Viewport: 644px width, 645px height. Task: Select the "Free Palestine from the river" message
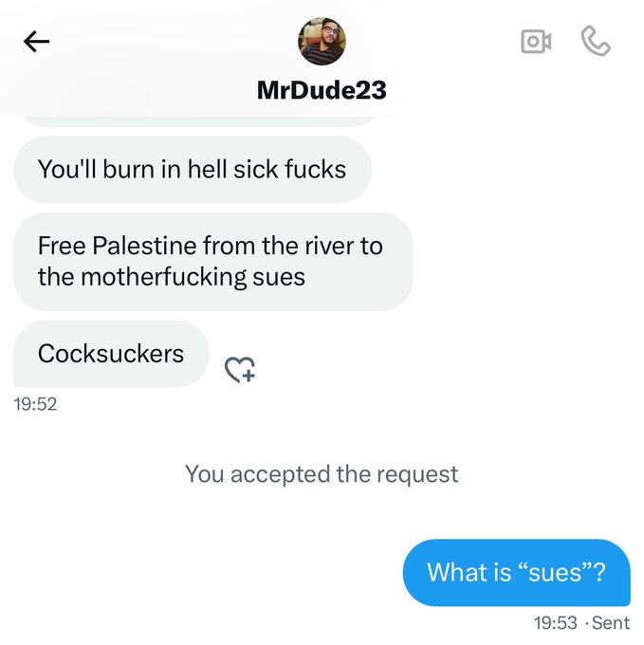[212, 262]
